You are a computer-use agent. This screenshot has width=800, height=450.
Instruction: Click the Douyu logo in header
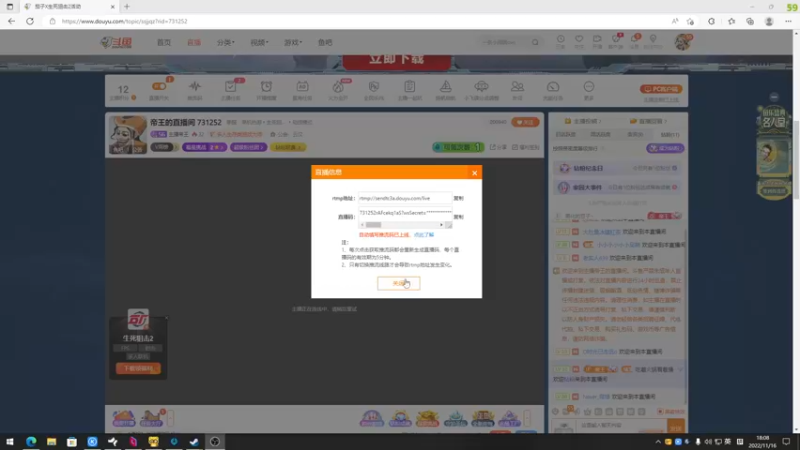116,42
